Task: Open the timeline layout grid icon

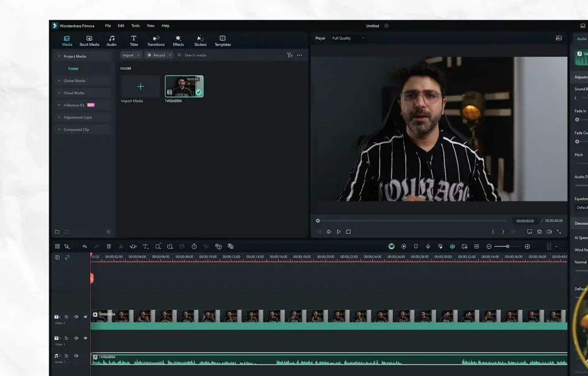Action: click(57, 247)
